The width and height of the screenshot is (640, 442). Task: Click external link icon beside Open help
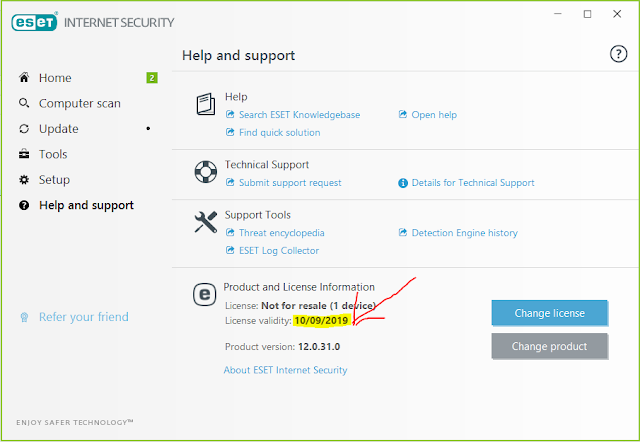403,114
